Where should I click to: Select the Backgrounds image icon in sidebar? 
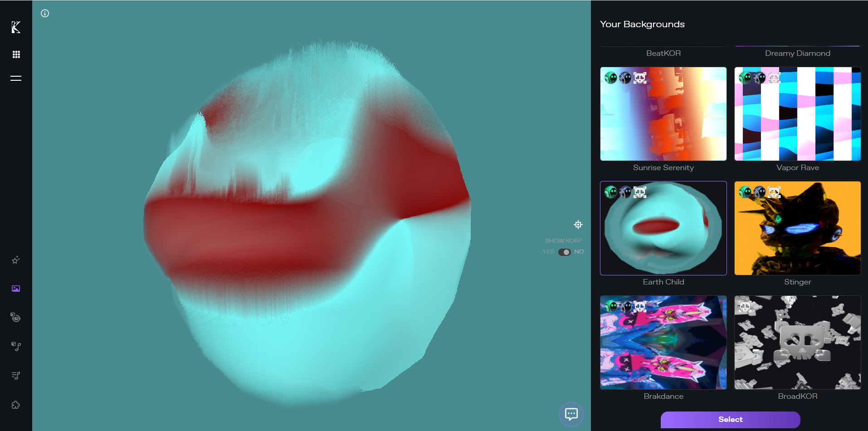pyautogui.click(x=16, y=289)
